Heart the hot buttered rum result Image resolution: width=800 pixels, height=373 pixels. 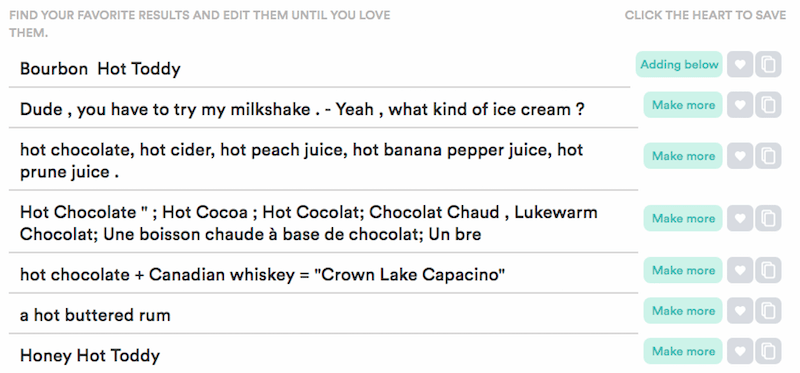tap(740, 311)
